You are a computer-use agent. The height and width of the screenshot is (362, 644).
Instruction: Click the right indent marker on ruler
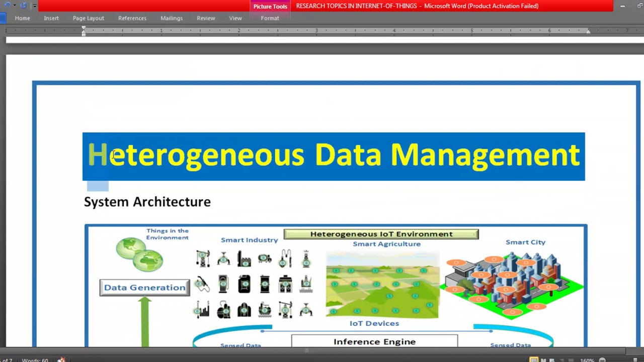click(588, 32)
